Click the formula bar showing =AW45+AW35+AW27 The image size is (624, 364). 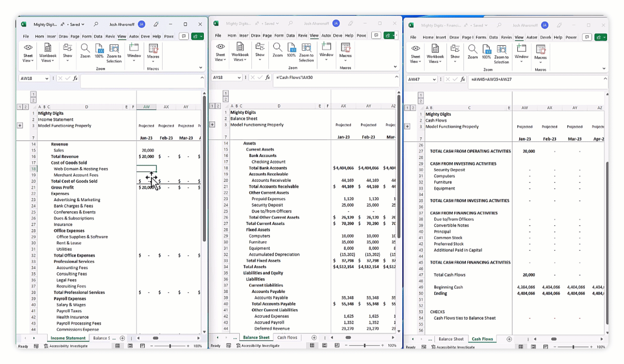tap(534, 79)
